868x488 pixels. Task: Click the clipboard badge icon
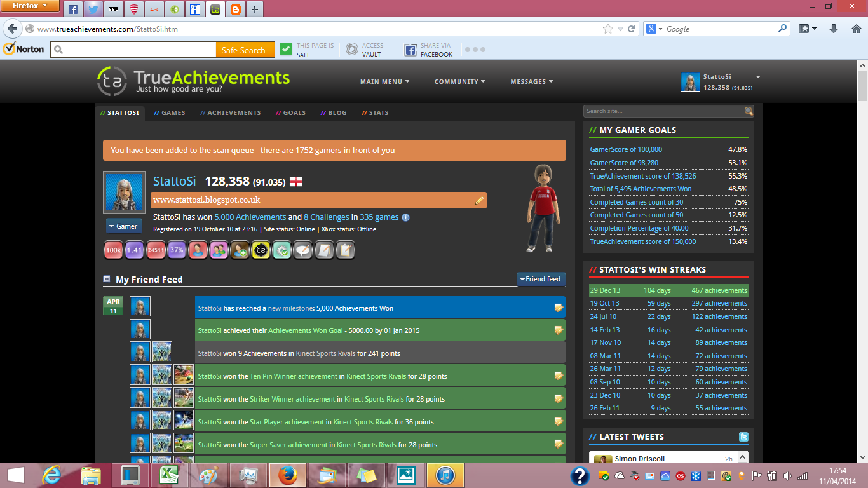pyautogui.click(x=345, y=250)
